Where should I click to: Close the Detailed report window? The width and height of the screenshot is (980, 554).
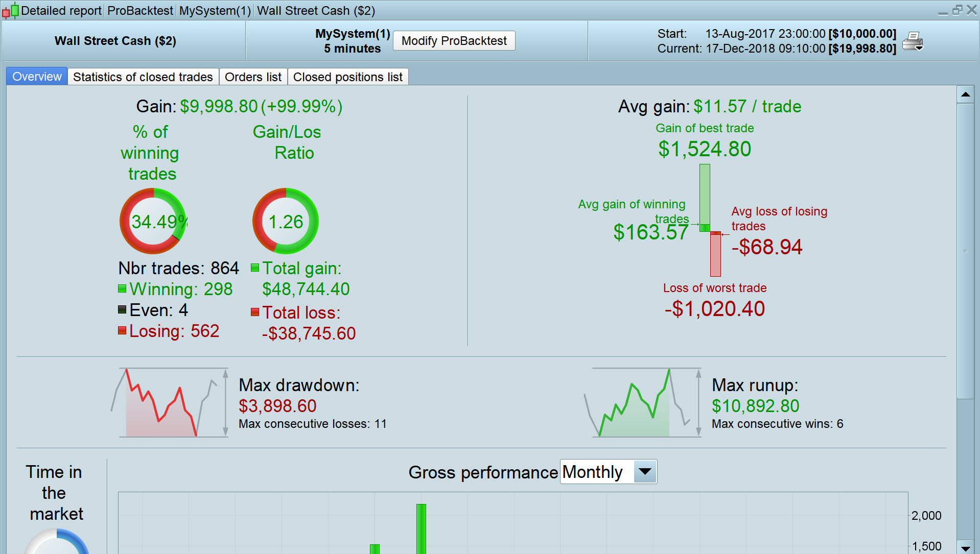pos(971,10)
